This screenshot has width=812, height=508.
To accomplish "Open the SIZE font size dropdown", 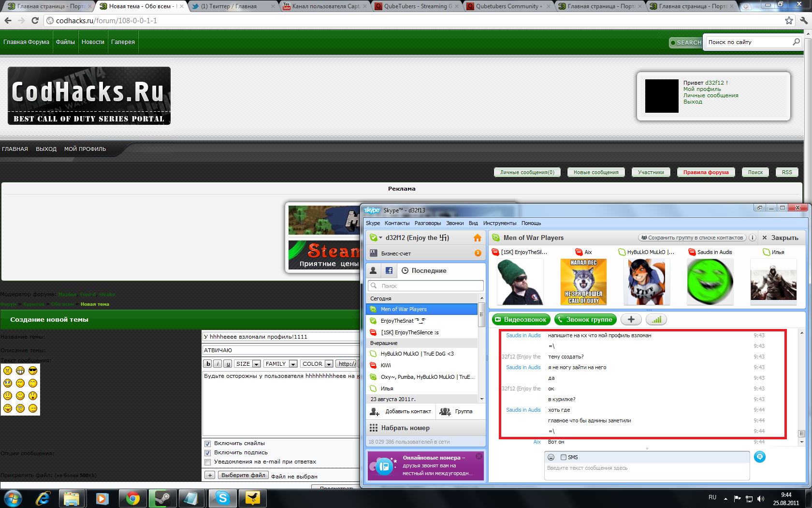I will [248, 364].
